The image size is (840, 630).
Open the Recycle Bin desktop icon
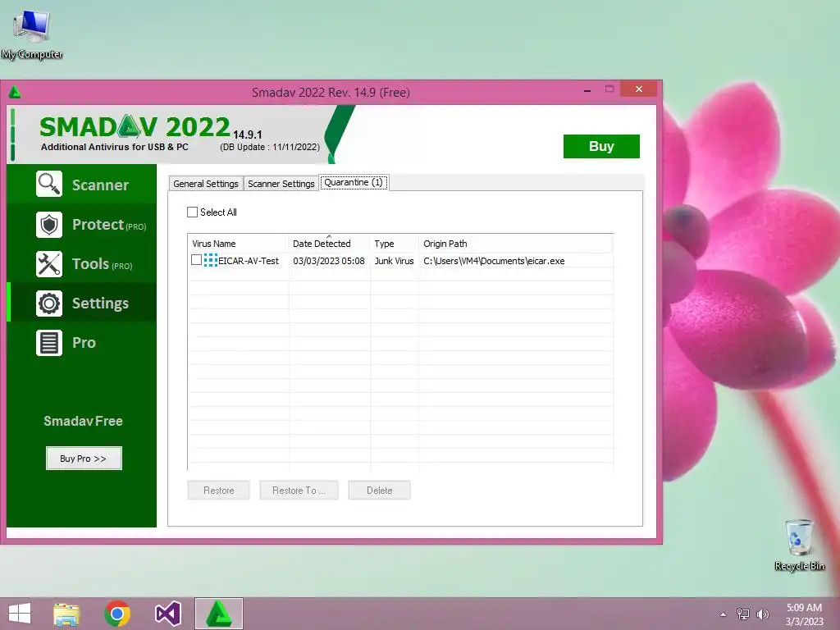[x=799, y=545]
